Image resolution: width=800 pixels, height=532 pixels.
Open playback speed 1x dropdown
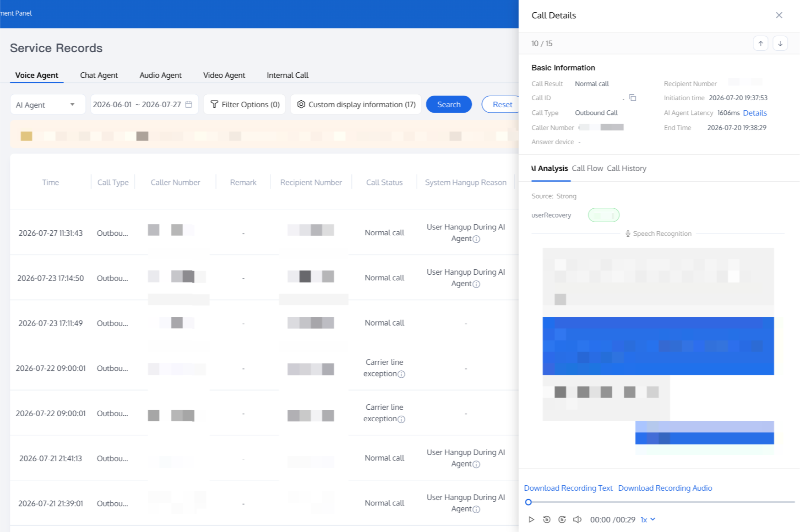tap(648, 520)
